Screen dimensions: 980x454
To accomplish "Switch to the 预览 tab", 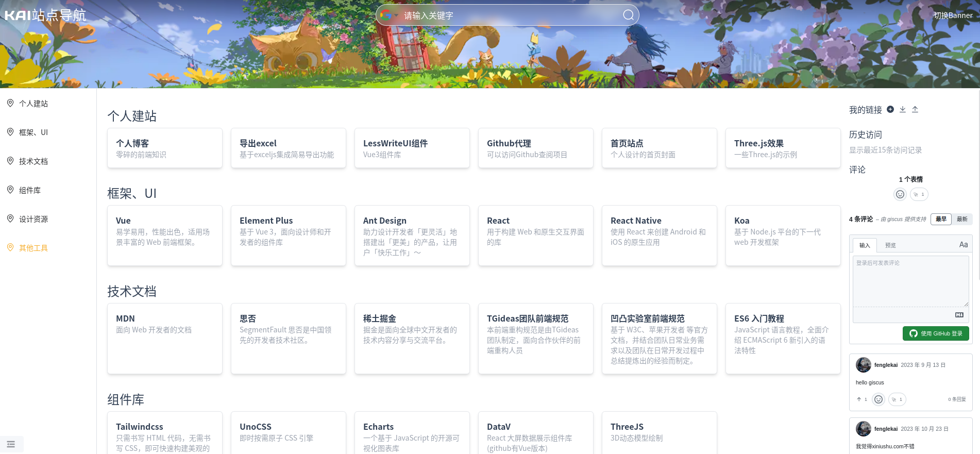I will 890,245.
